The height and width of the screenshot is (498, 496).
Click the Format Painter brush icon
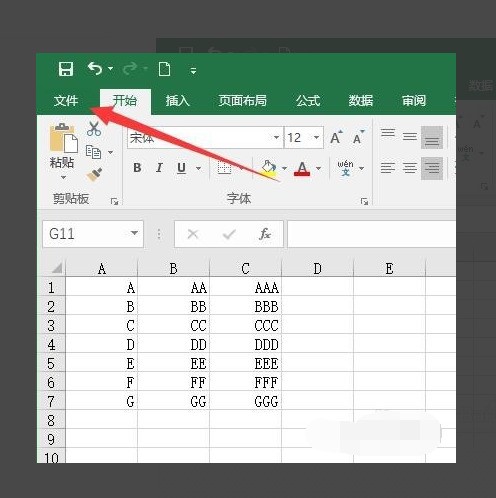pos(94,175)
